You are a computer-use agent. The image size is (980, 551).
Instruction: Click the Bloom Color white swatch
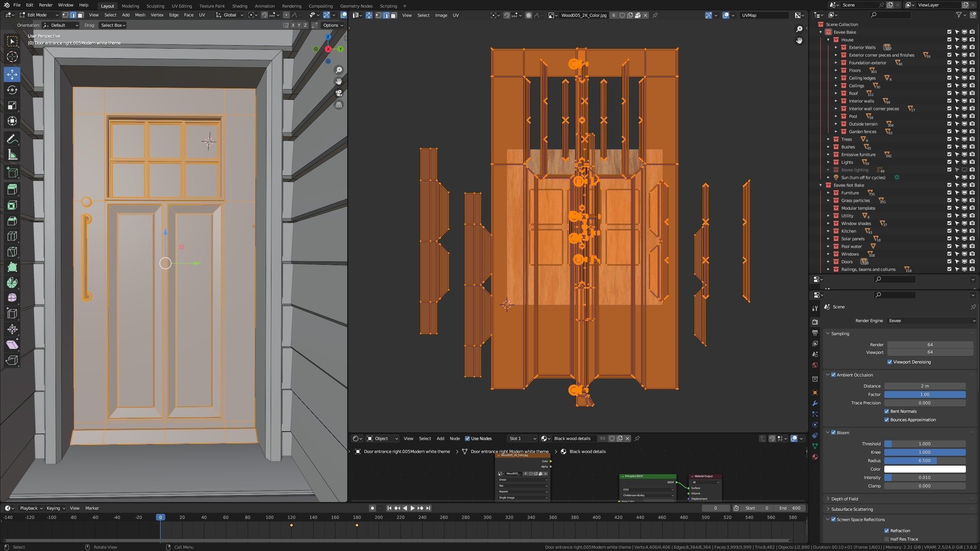pyautogui.click(x=924, y=469)
